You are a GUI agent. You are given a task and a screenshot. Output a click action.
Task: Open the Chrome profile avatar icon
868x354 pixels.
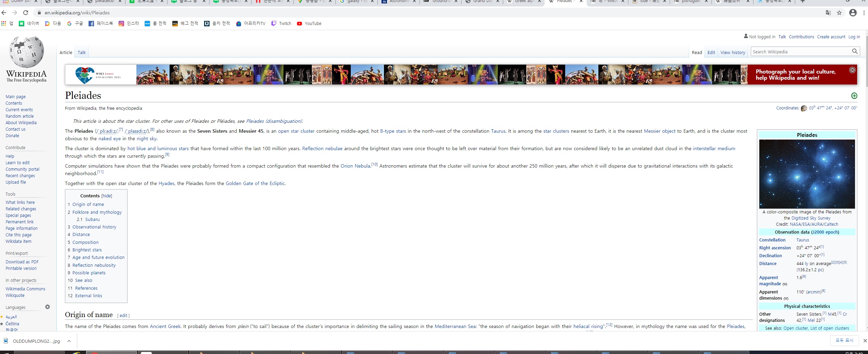pos(853,13)
